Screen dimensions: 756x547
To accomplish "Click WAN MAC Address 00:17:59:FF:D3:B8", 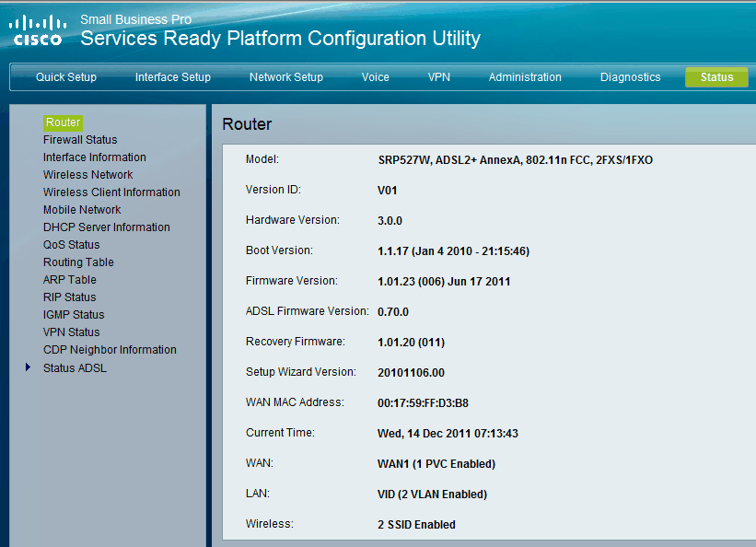I will pyautogui.click(x=423, y=403).
